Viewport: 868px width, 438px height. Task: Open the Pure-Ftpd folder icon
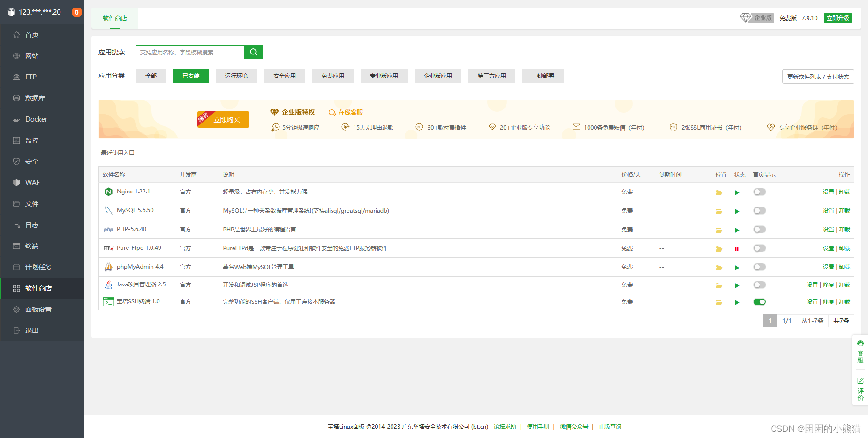(718, 249)
